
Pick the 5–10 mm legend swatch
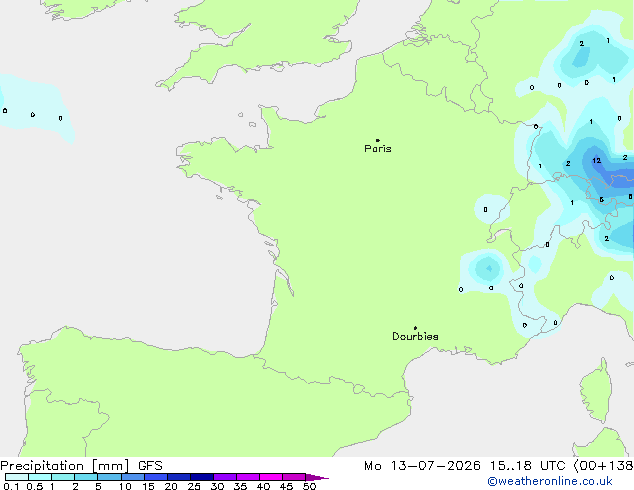pyautogui.click(x=109, y=477)
